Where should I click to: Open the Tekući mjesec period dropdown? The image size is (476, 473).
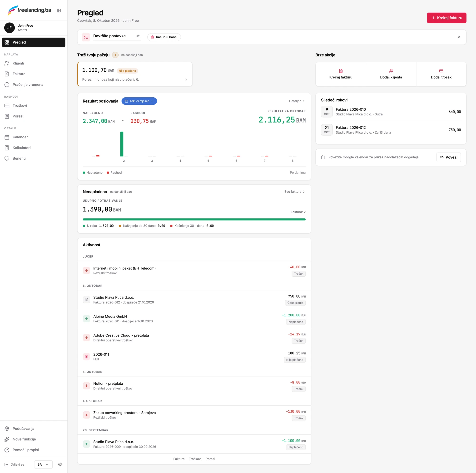click(x=139, y=101)
